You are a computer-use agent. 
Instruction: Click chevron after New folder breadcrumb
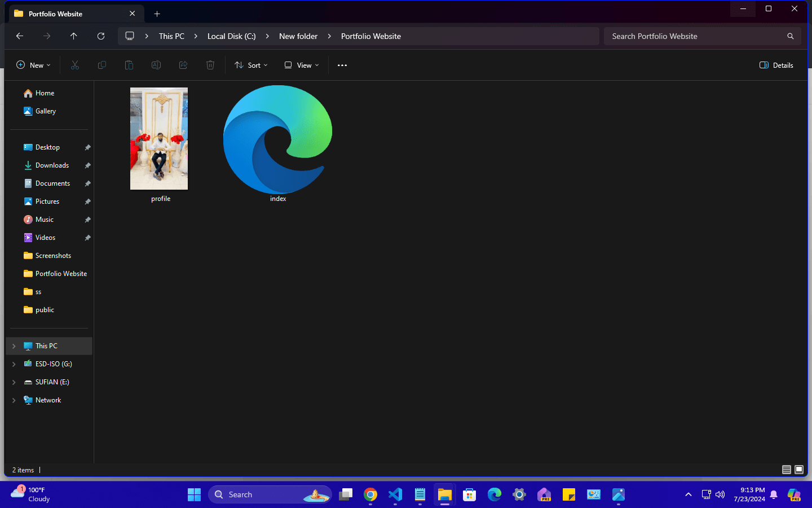(x=329, y=36)
